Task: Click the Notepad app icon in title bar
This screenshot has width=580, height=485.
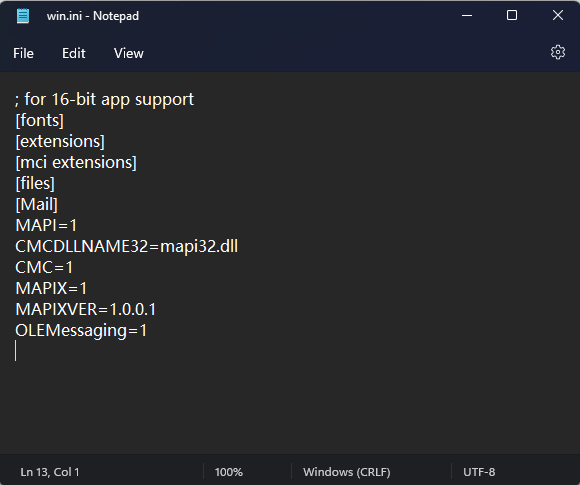Action: (23, 16)
